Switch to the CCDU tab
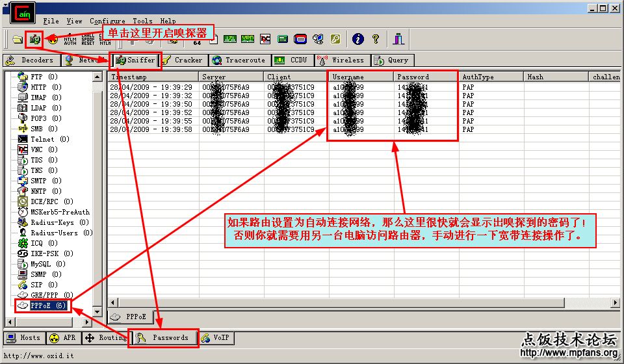 (x=293, y=60)
